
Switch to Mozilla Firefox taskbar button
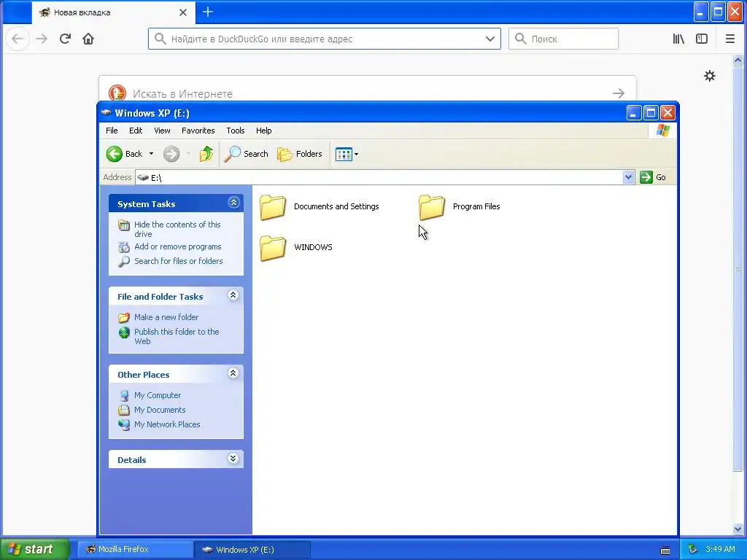135,549
